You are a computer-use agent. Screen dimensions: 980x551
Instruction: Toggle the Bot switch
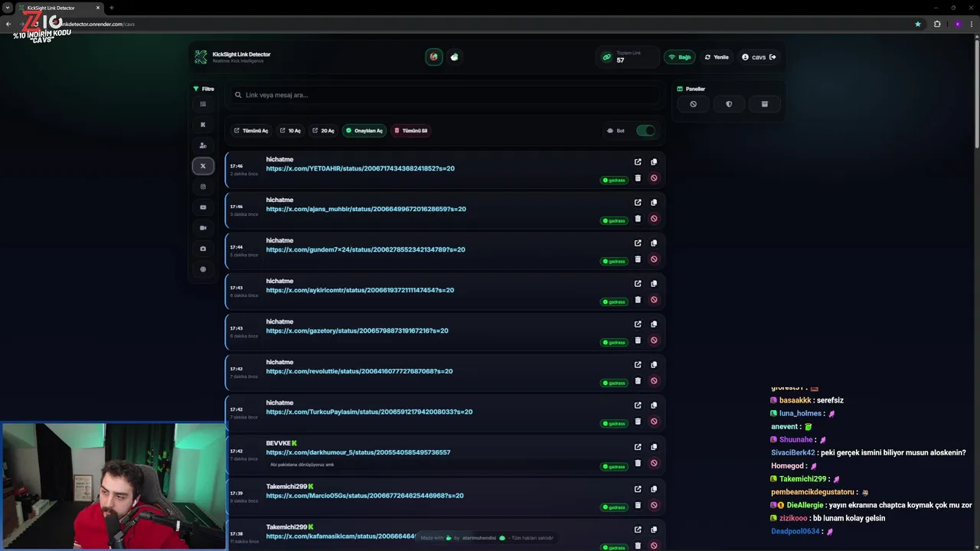point(646,131)
